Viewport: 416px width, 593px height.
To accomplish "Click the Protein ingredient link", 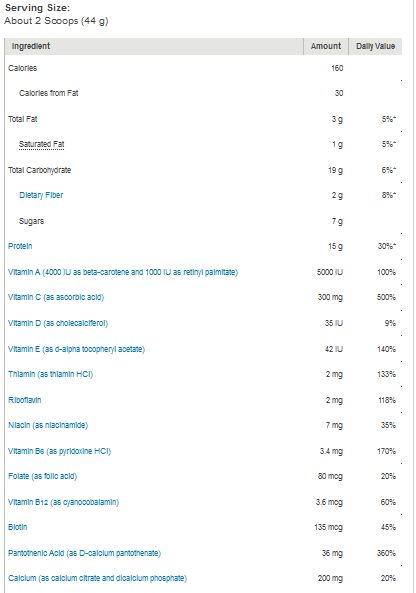I will pos(20,246).
